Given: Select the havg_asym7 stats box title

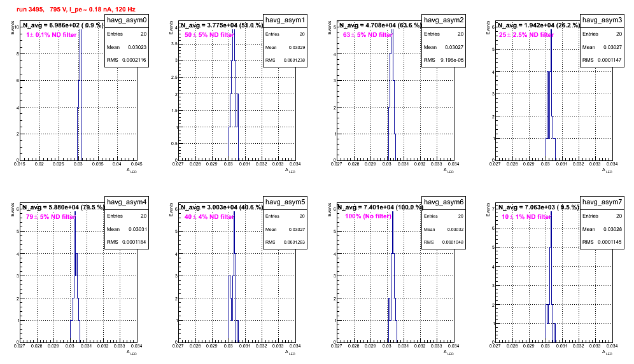Looking at the screenshot, I should click(602, 202).
